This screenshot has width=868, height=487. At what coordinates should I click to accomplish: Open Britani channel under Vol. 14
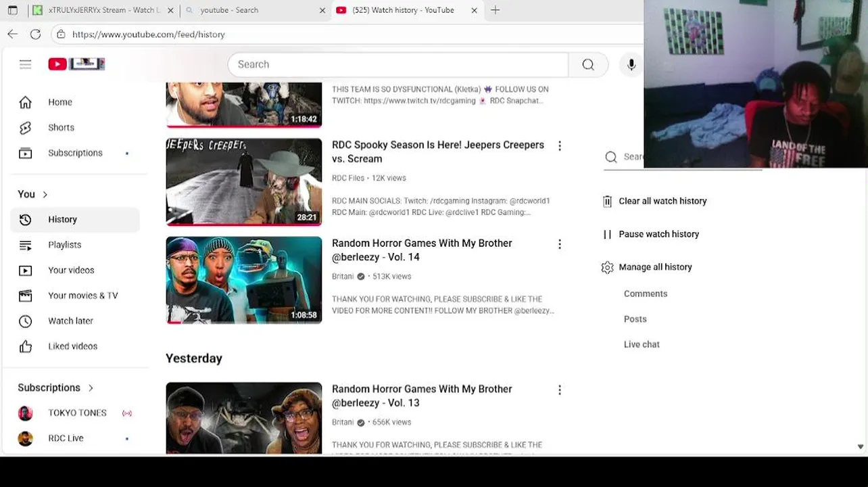[x=343, y=276]
